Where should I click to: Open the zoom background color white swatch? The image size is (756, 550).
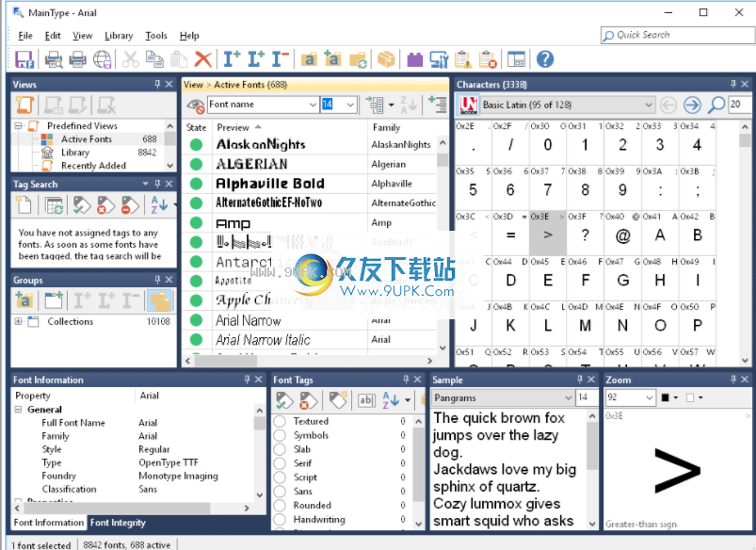(690, 397)
